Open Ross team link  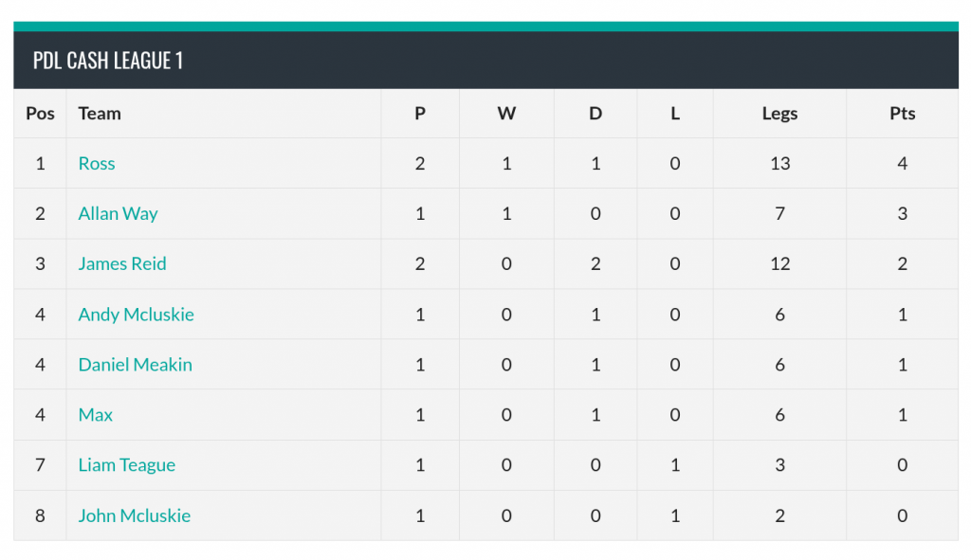coord(97,164)
